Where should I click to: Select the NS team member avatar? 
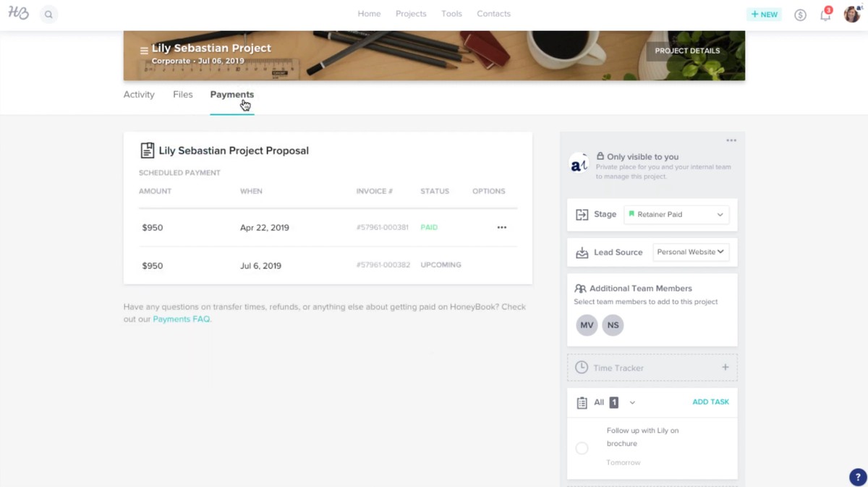coord(613,325)
